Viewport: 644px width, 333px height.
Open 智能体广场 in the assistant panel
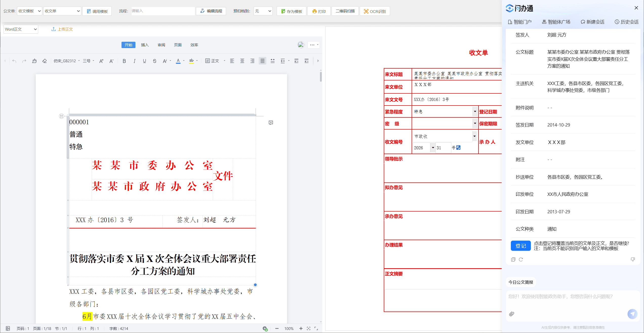556,22
